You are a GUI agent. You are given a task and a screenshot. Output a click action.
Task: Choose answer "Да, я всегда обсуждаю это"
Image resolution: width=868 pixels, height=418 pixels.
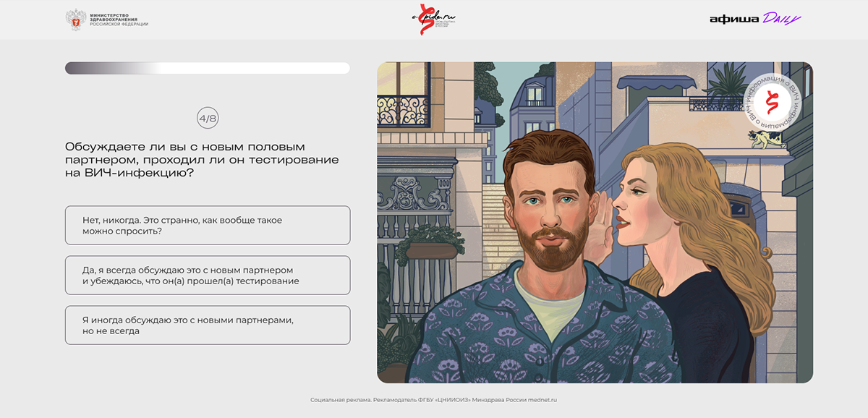click(208, 275)
